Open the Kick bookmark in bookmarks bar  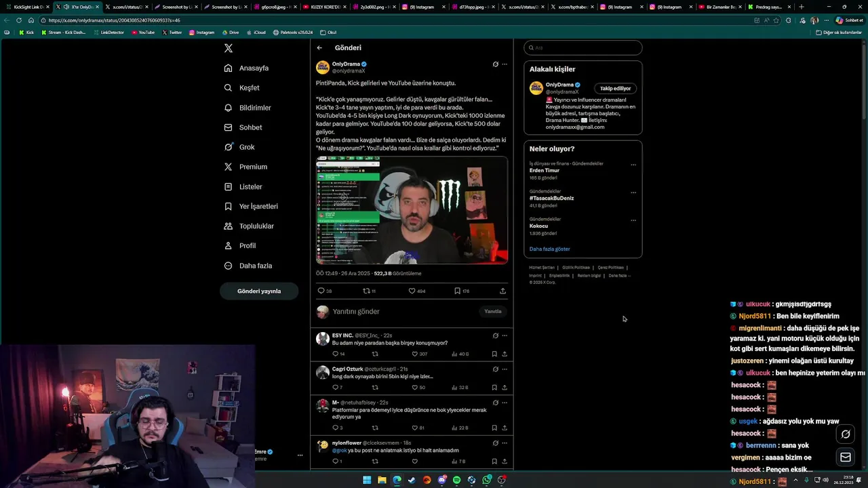tap(26, 33)
